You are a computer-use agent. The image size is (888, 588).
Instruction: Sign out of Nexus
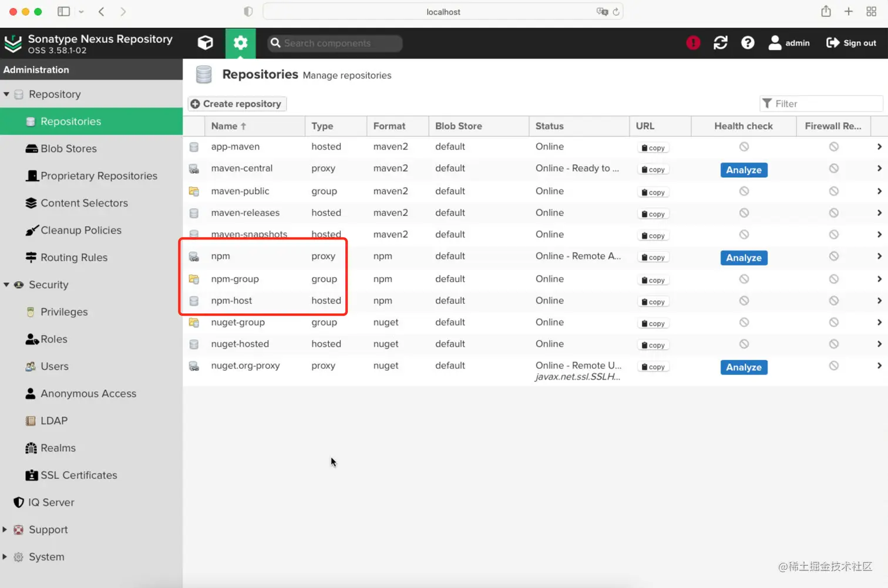click(851, 43)
